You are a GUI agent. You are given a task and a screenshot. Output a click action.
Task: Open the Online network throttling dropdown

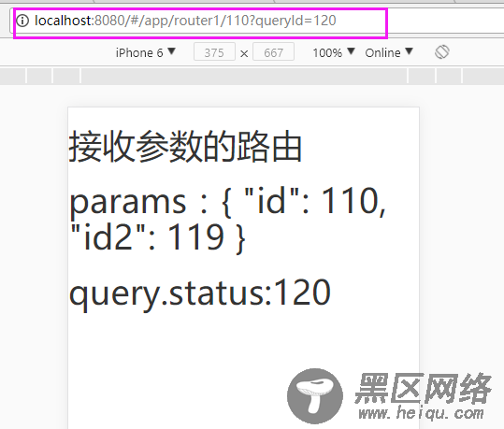tap(389, 52)
